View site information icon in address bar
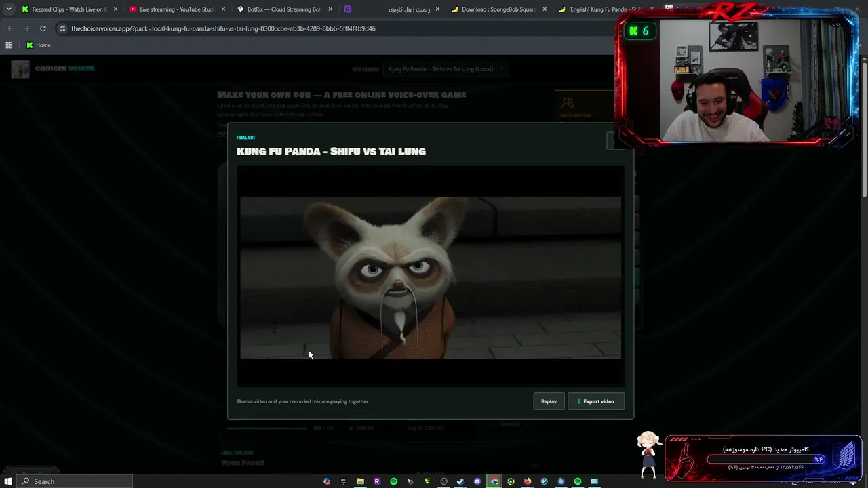 coord(62,28)
